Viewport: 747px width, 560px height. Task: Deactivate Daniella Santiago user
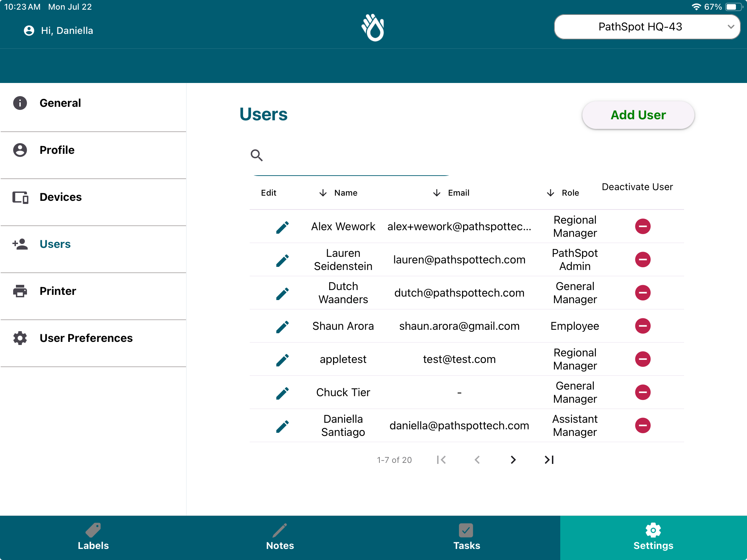pyautogui.click(x=643, y=426)
